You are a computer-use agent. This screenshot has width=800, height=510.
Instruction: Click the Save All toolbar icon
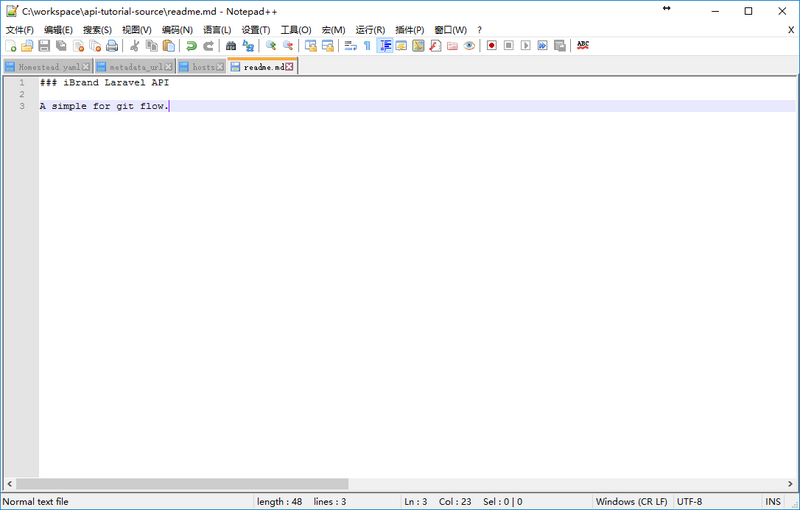(x=61, y=46)
